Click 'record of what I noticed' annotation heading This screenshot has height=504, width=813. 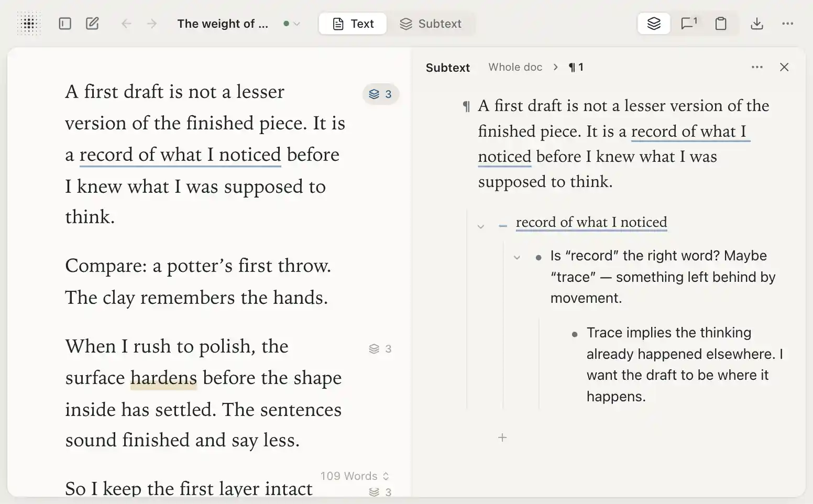pos(591,222)
